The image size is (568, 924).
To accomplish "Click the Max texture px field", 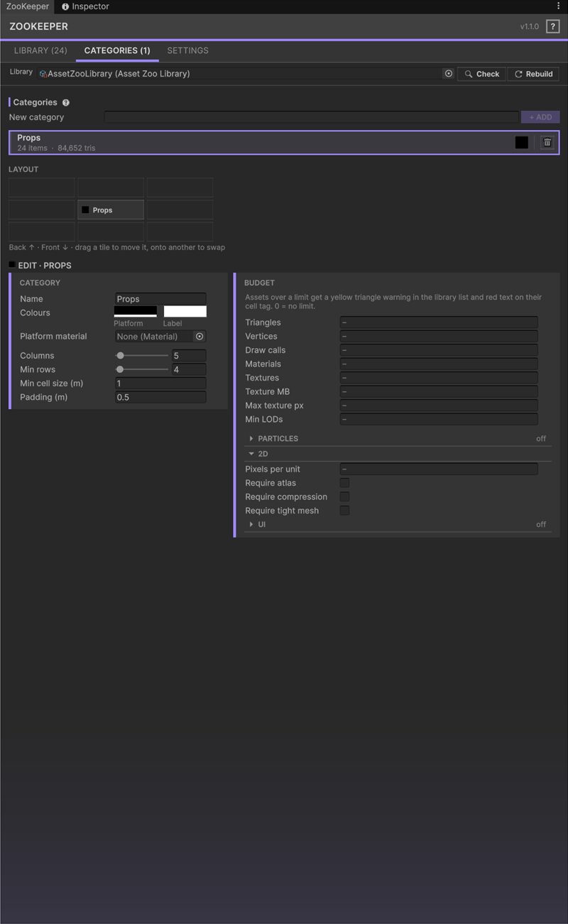I will 439,406.
